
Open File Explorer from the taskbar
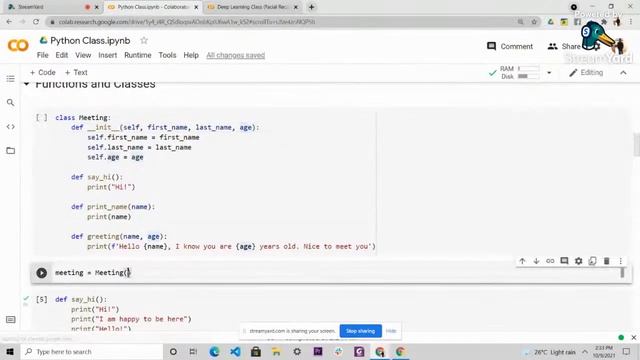tap(276, 351)
